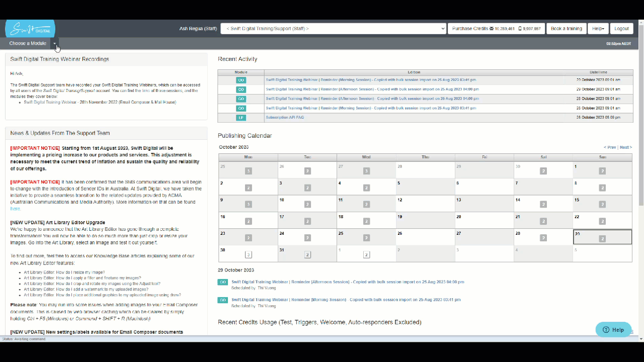The height and width of the screenshot is (362, 644).
Task: Open event count badge on October 9
Action: point(248,205)
